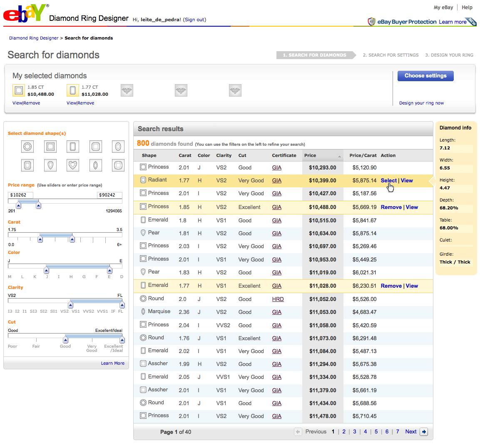Image resolution: width=480 pixels, height=448 pixels.
Task: Click the Asscher 1.99 row shape name
Action: 158,363
